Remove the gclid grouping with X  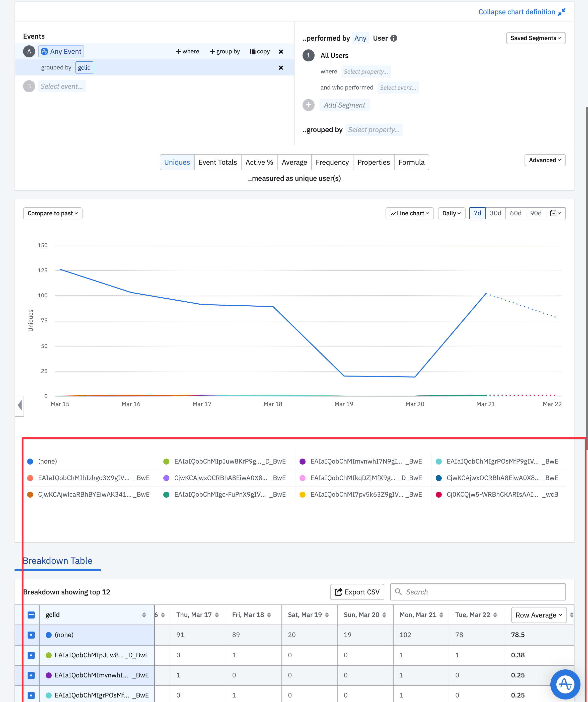tap(281, 67)
